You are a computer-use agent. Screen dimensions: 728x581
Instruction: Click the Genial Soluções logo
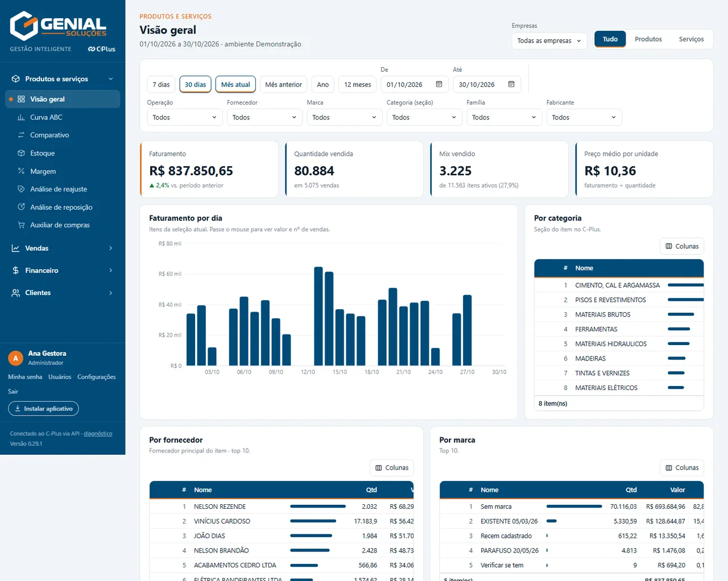point(58,26)
